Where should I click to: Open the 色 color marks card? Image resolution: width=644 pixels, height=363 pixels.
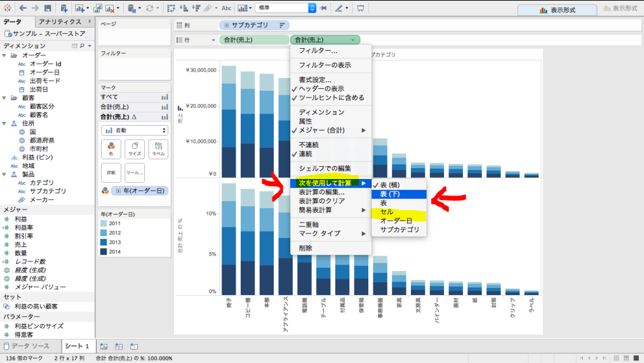(x=111, y=149)
